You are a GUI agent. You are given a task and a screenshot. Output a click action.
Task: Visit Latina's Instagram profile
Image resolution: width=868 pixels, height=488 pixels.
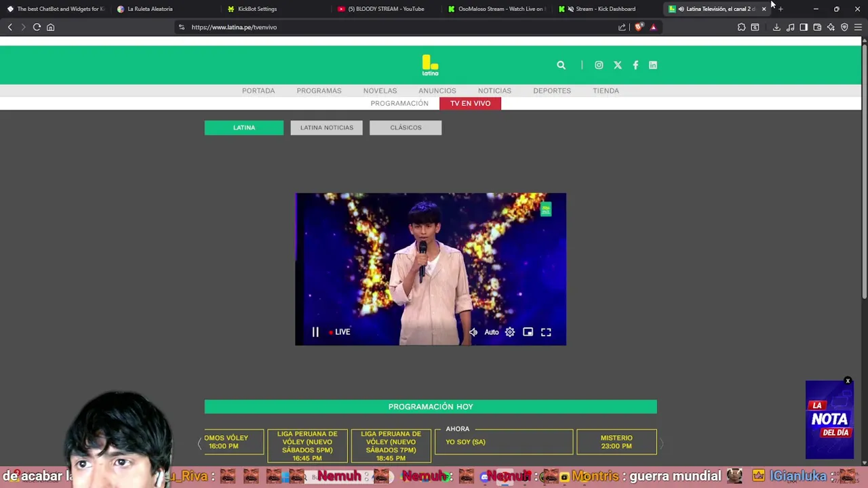point(599,65)
